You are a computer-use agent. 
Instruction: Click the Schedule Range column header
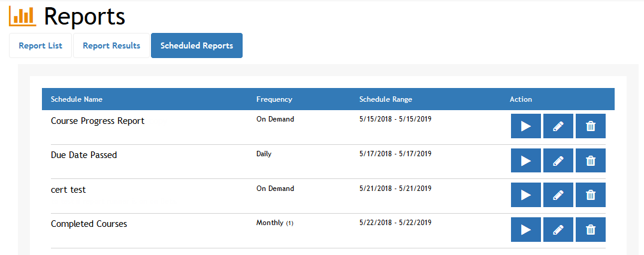(385, 99)
